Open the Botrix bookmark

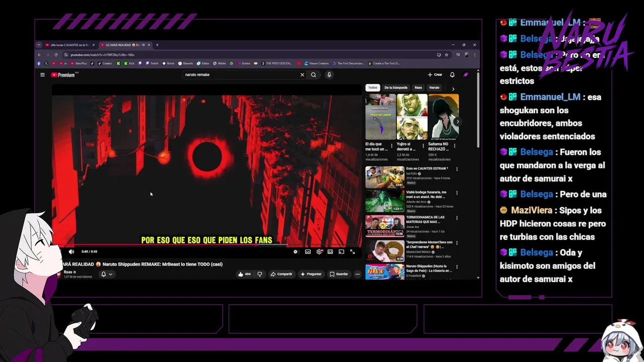coord(168,63)
